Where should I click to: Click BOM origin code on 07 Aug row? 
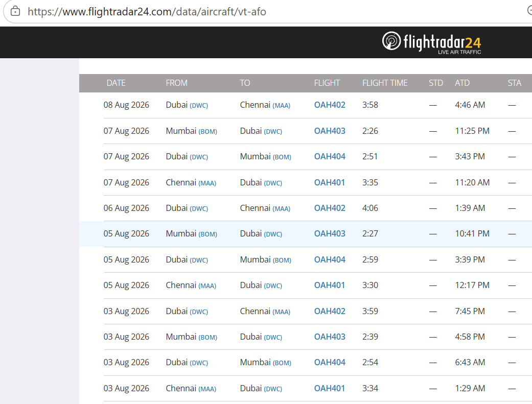(207, 132)
